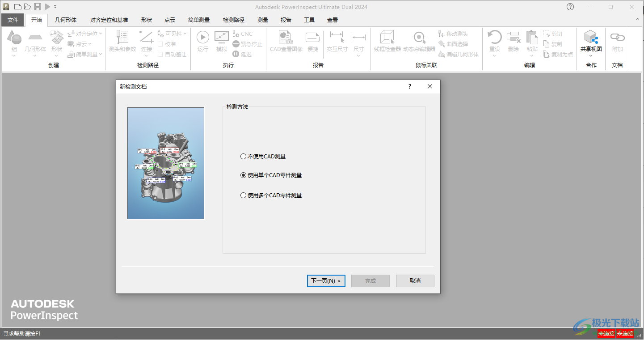Click the New document icon in quick access toolbar
The height and width of the screenshot is (340, 644).
coord(17,7)
